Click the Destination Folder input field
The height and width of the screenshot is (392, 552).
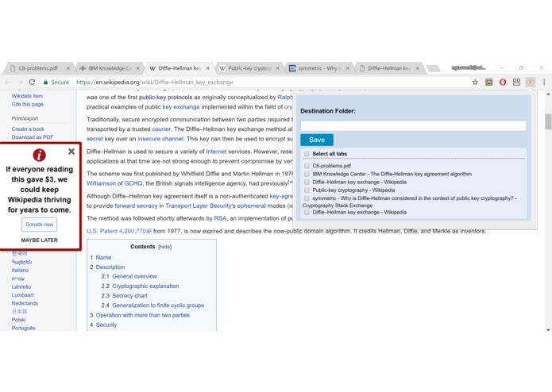413,126
